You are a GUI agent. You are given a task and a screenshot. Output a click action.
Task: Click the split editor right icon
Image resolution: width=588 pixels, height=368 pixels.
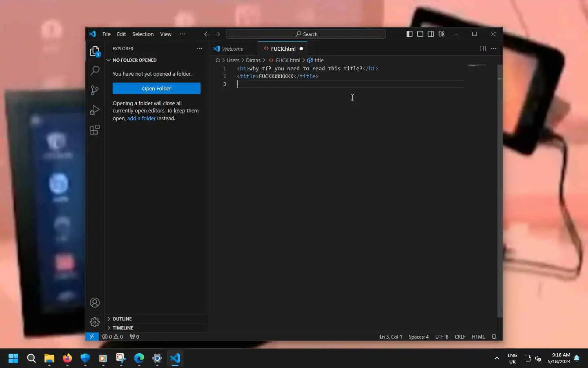(x=483, y=49)
